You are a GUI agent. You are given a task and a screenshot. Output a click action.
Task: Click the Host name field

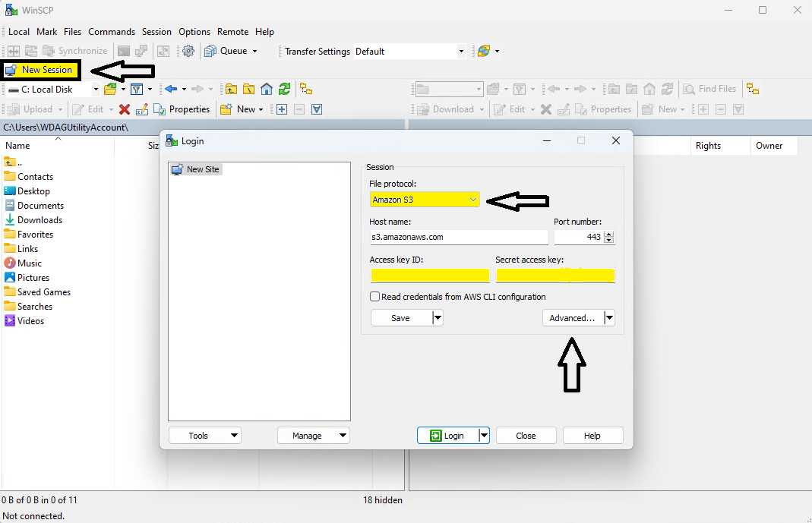(459, 237)
